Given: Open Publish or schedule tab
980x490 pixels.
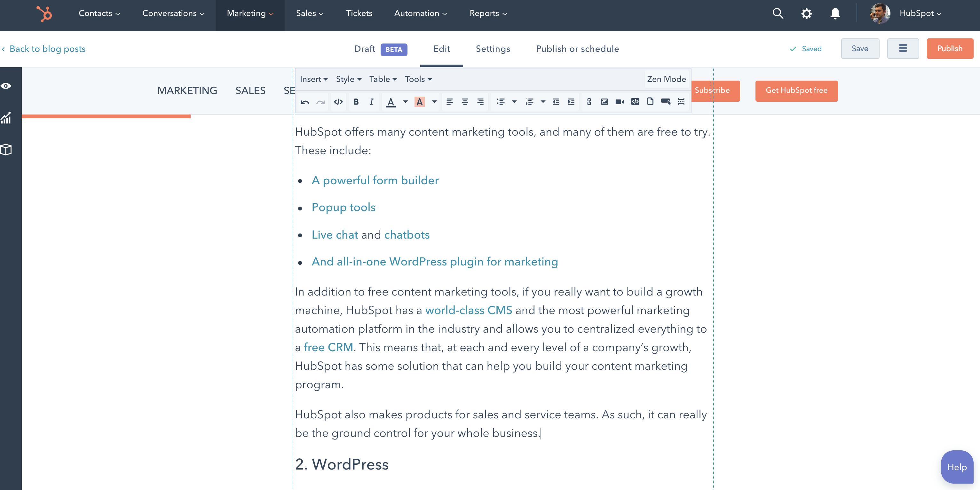Looking at the screenshot, I should tap(577, 49).
